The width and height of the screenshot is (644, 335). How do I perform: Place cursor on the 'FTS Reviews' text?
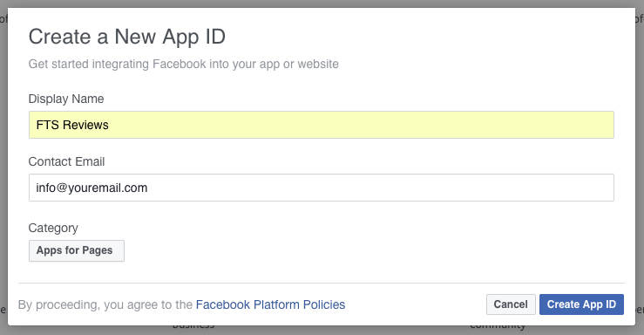72,125
